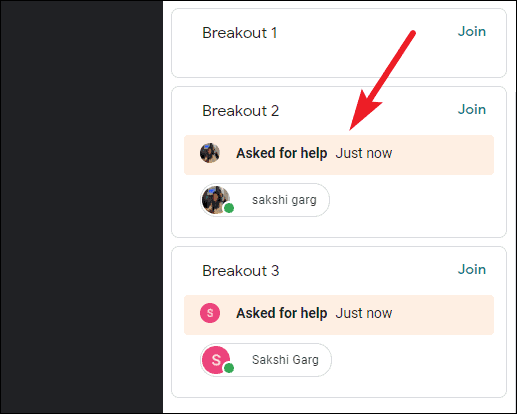Screen dimensions: 517x414
Task: Click the large pink S avatar for Sakshi Garg
Action: tap(216, 360)
